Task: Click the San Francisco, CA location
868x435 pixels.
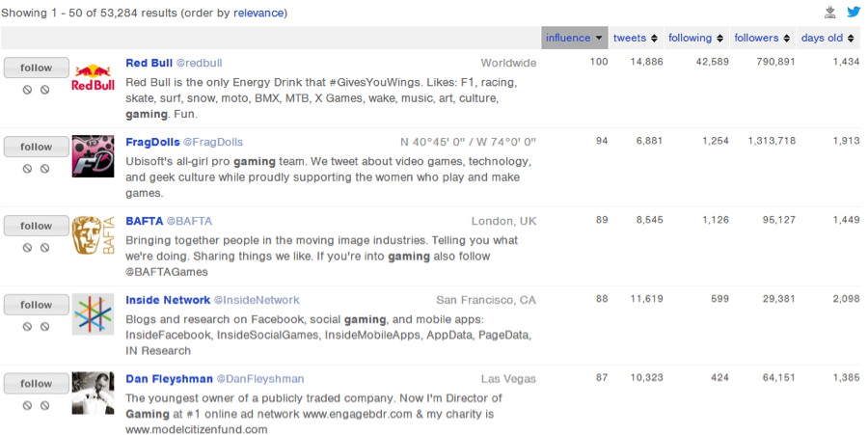Action: (486, 300)
